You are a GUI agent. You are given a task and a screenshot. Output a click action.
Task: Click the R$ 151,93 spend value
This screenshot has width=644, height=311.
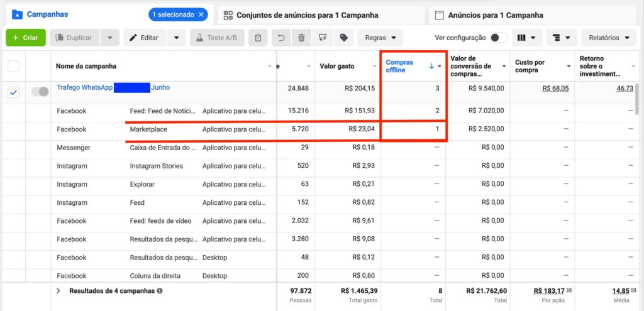(359, 111)
